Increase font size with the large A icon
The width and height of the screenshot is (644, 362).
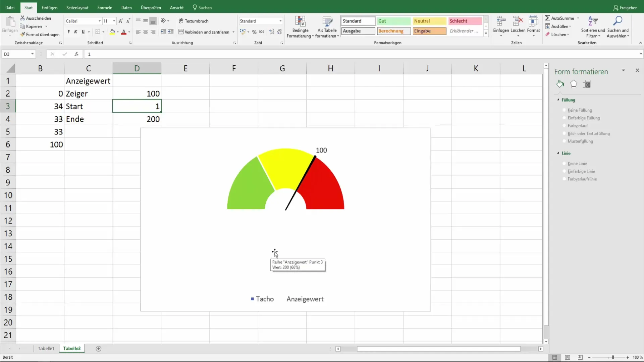(121, 21)
